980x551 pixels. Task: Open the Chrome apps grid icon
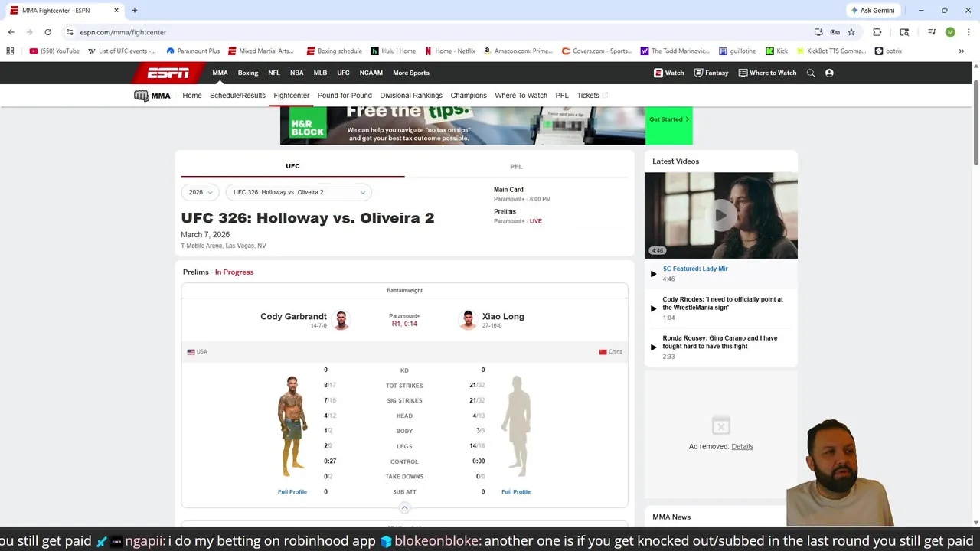point(10,51)
